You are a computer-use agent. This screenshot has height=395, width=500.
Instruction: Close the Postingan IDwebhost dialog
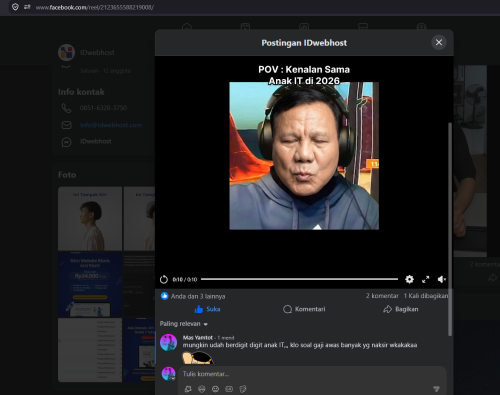(x=439, y=42)
